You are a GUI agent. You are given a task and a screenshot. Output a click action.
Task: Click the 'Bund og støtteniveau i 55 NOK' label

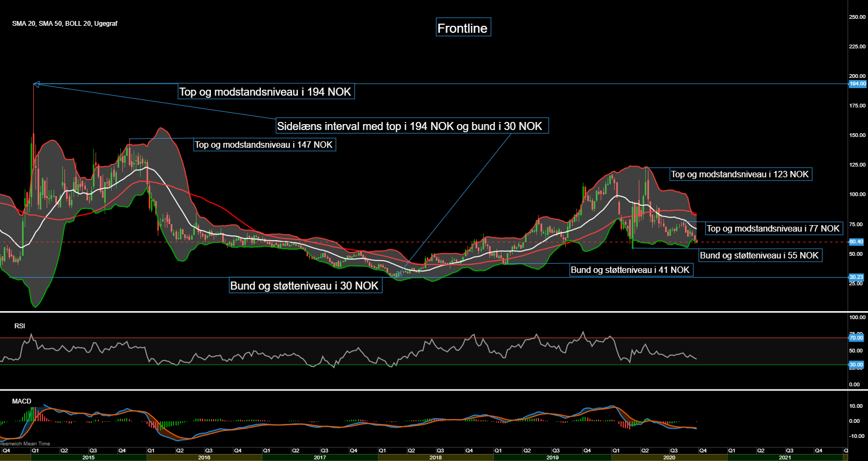point(760,255)
